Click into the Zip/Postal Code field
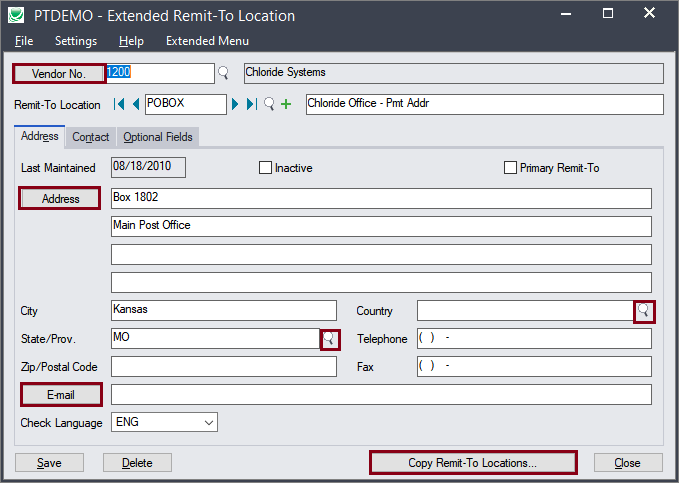679x483 pixels. point(224,367)
